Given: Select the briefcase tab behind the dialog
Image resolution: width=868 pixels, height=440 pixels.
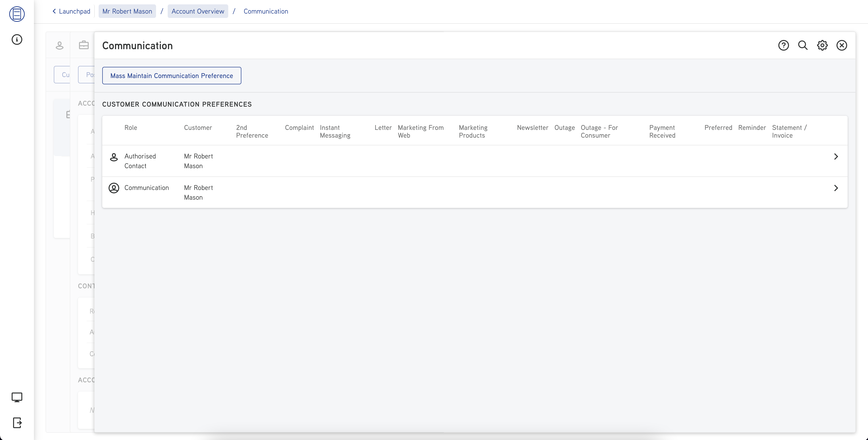Looking at the screenshot, I should 84,45.
